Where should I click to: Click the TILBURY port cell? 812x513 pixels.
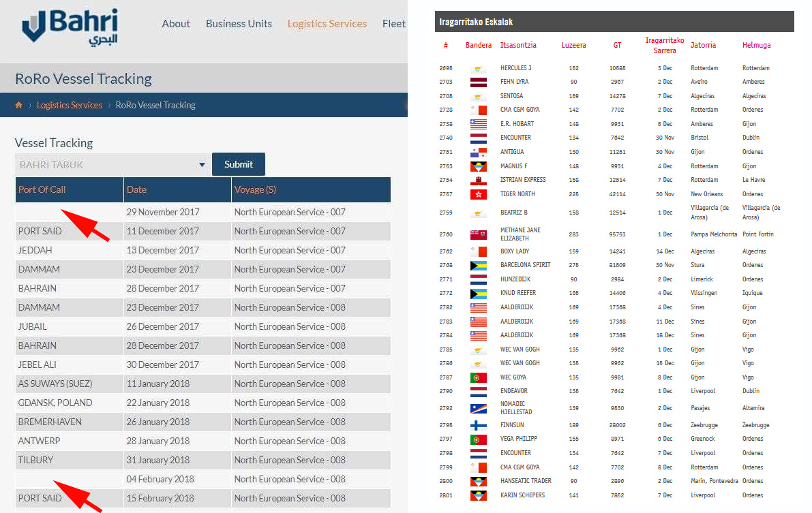(70, 460)
